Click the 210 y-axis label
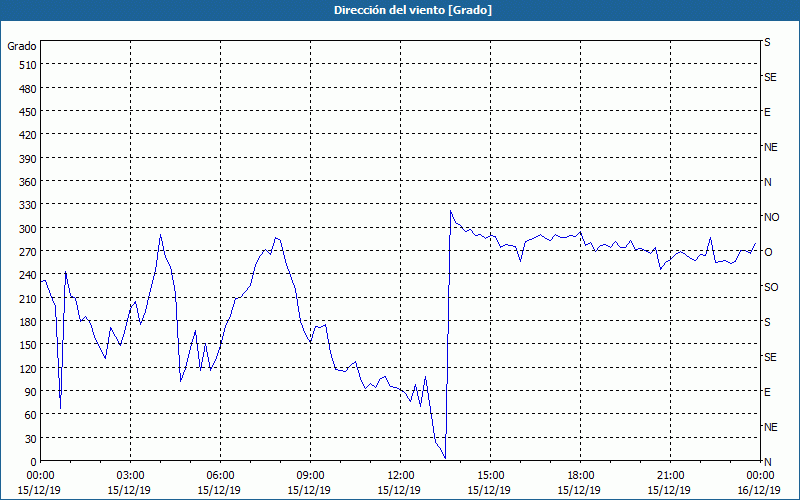Image resolution: width=800 pixels, height=500 pixels. coord(28,298)
